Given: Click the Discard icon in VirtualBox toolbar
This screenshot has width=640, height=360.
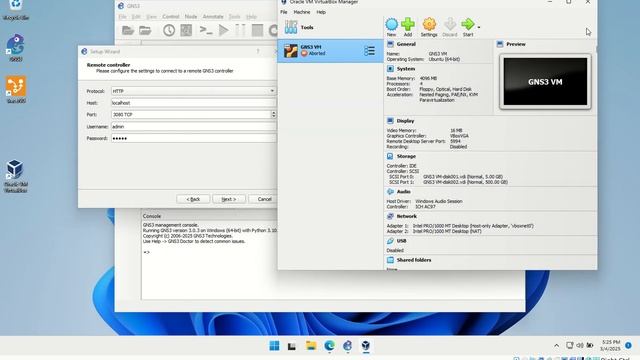Looking at the screenshot, I should [450, 27].
